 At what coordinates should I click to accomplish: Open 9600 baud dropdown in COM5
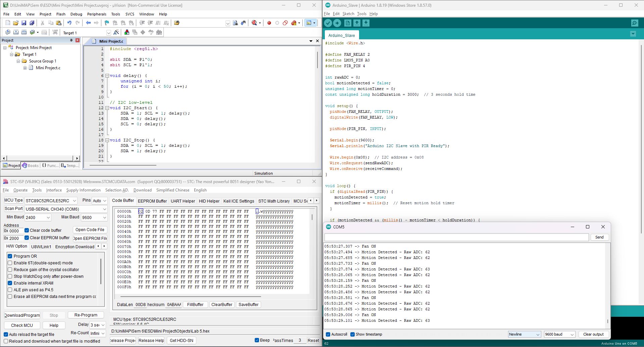[x=559, y=334]
